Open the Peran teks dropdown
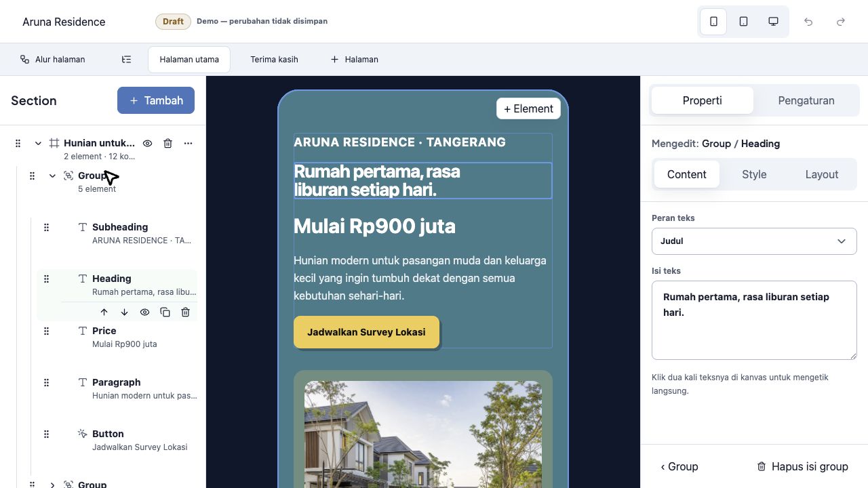This screenshot has height=488, width=868. click(754, 241)
